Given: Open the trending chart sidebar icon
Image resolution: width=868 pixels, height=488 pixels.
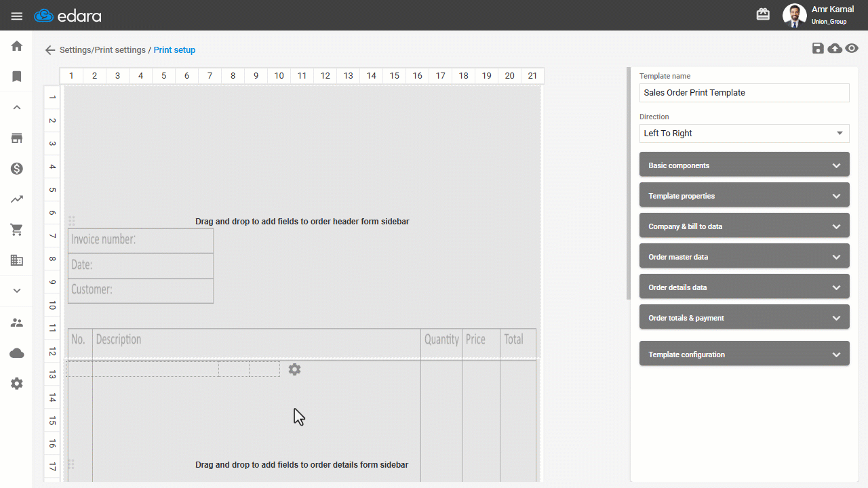Looking at the screenshot, I should [17, 199].
